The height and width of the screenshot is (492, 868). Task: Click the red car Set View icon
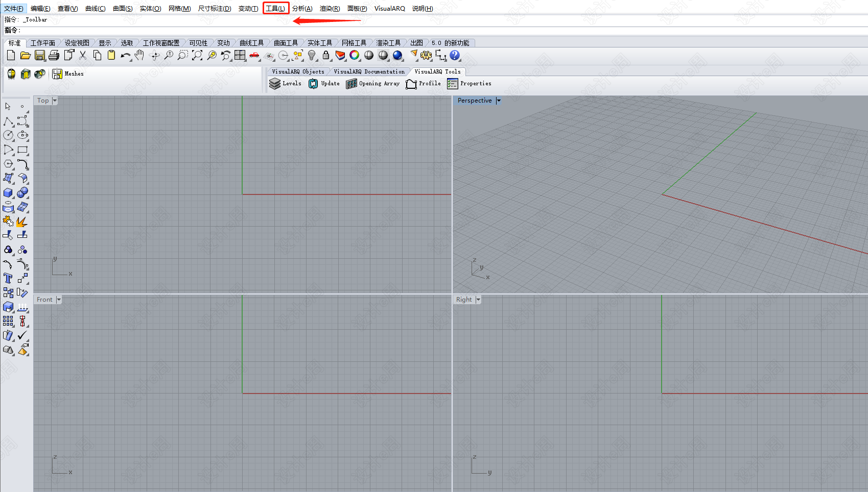click(x=254, y=55)
